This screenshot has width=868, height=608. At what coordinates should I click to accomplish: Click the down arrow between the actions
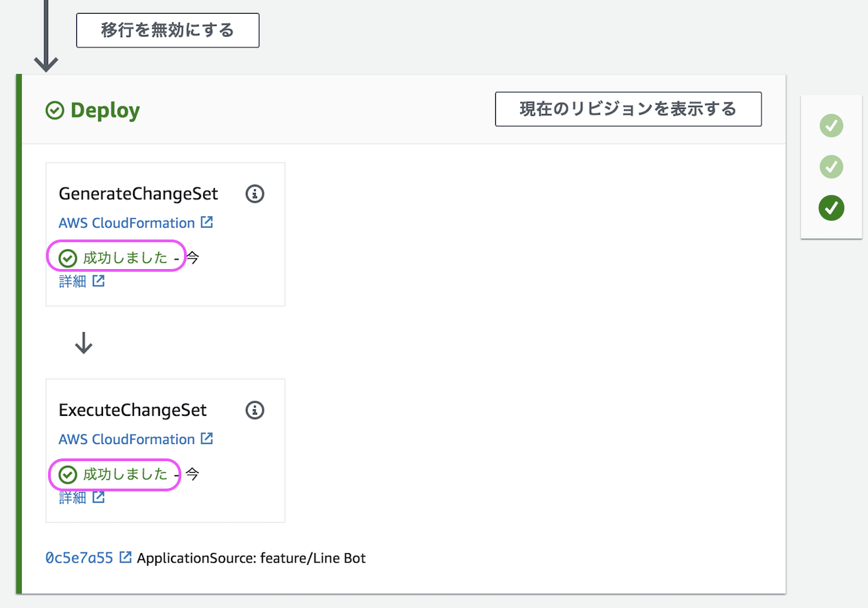(84, 342)
